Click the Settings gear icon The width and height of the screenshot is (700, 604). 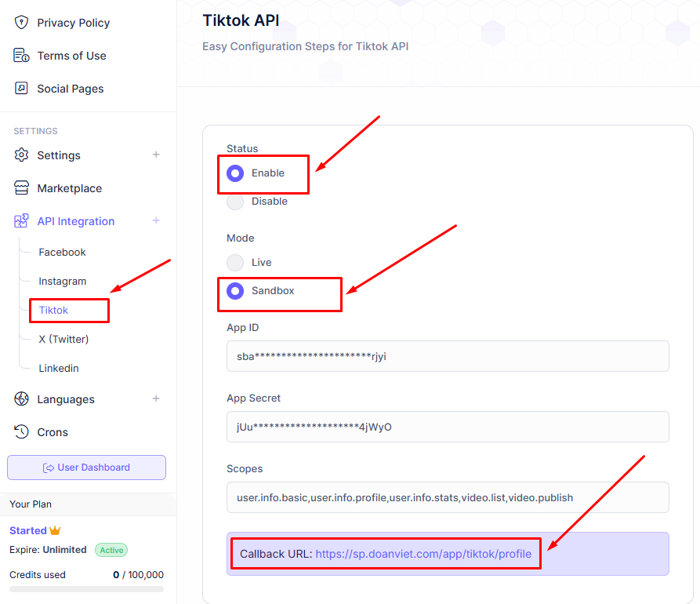(21, 155)
